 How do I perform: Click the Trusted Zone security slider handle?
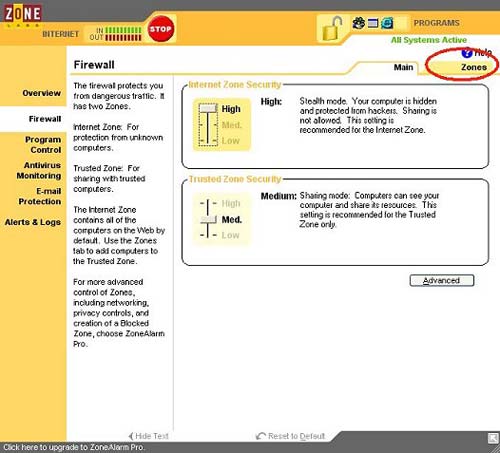pos(208,219)
